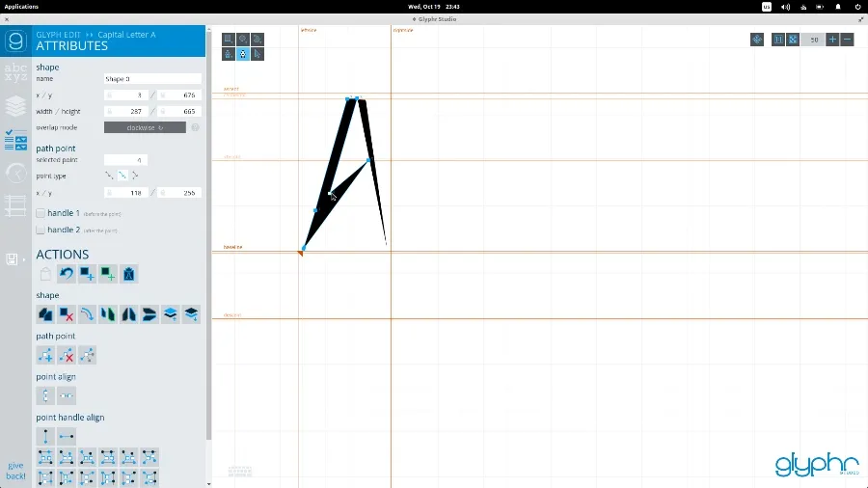Open the Applications menu

pyautogui.click(x=21, y=6)
